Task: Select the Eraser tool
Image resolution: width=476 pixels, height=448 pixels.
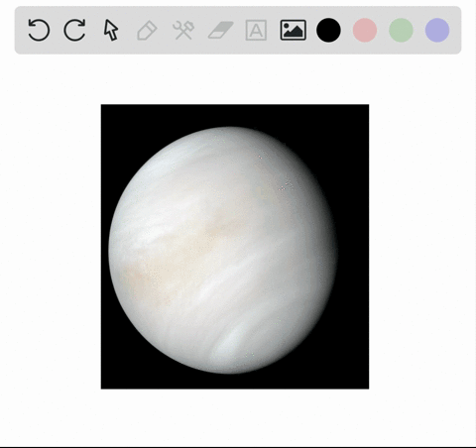Action: point(221,30)
